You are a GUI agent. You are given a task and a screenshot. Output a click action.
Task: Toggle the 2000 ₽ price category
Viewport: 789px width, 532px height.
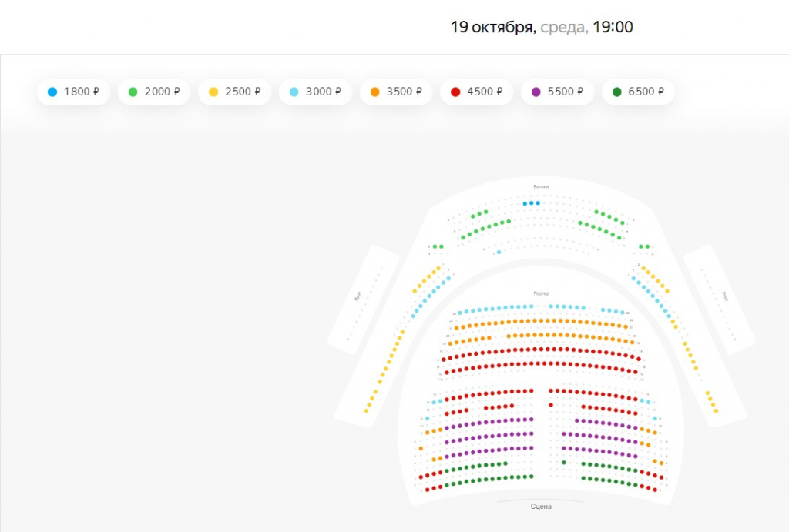pyautogui.click(x=154, y=92)
